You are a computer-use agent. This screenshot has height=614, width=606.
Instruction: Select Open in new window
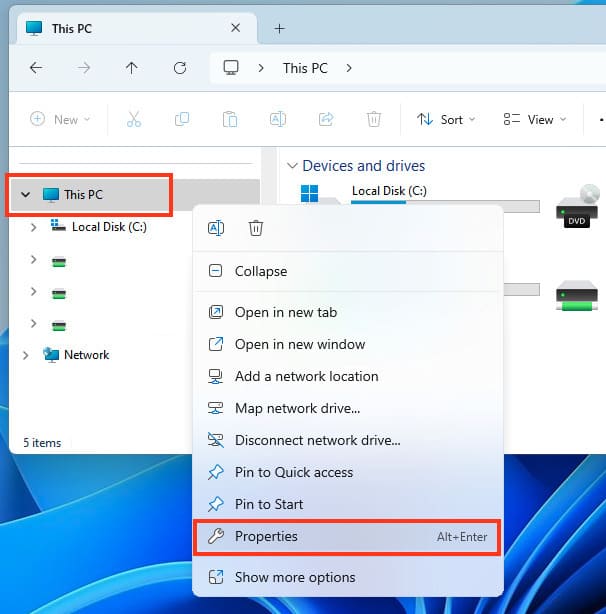tap(347, 344)
